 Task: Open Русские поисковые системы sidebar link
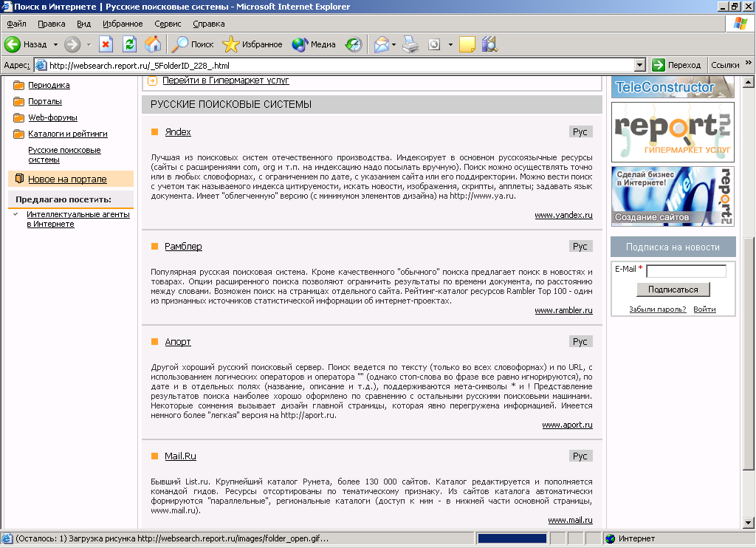click(x=64, y=155)
